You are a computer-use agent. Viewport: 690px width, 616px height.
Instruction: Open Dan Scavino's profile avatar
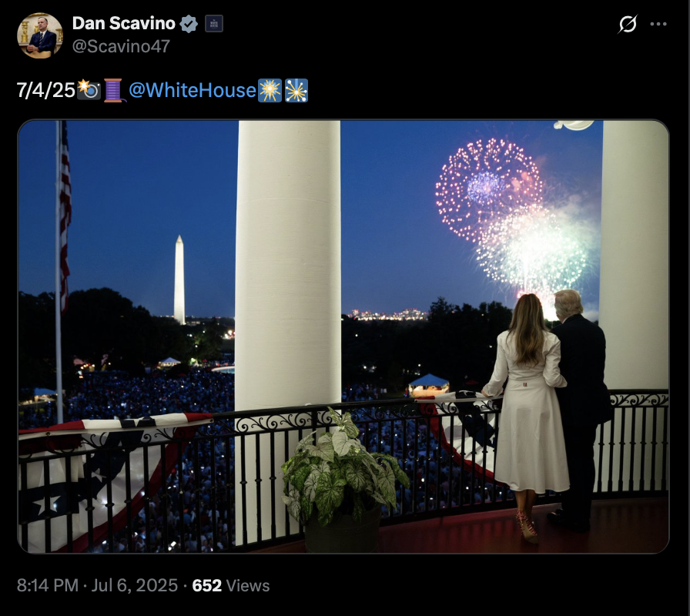pos(39,35)
